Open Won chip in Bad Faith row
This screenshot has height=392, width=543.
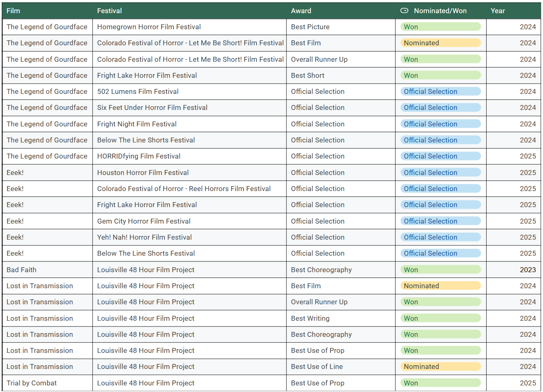tap(440, 270)
